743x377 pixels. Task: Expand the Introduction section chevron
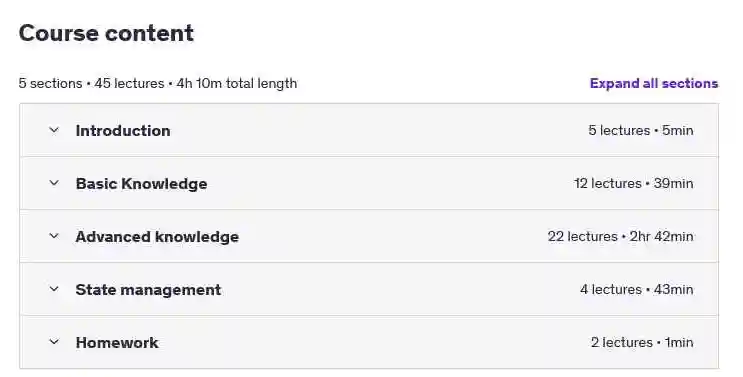pos(54,130)
